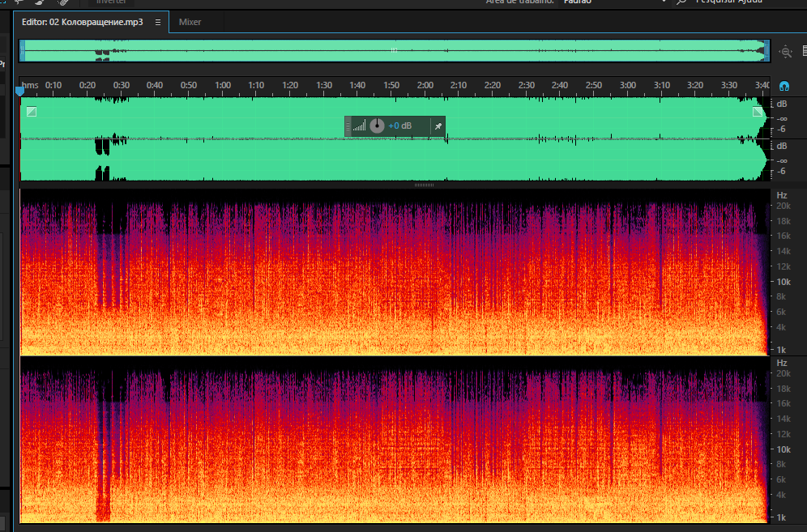Click the HUD grip handle
Image resolution: width=807 pixels, height=532 pixels.
(x=348, y=126)
